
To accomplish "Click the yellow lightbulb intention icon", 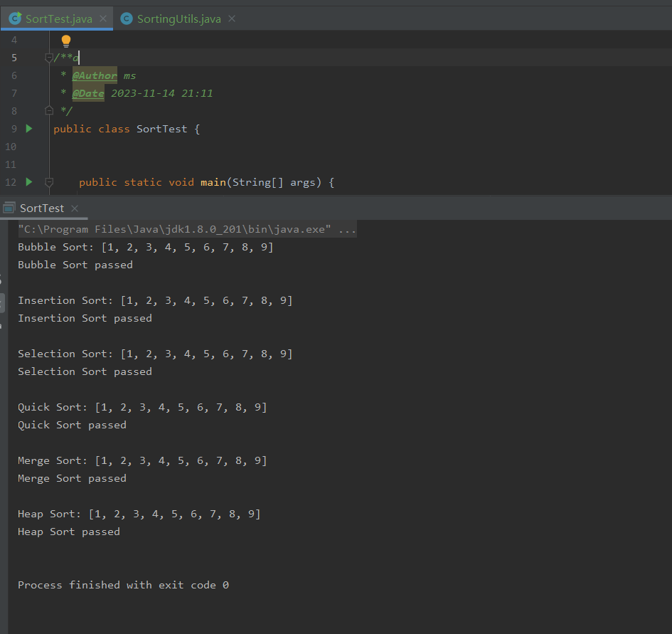I will click(65, 41).
